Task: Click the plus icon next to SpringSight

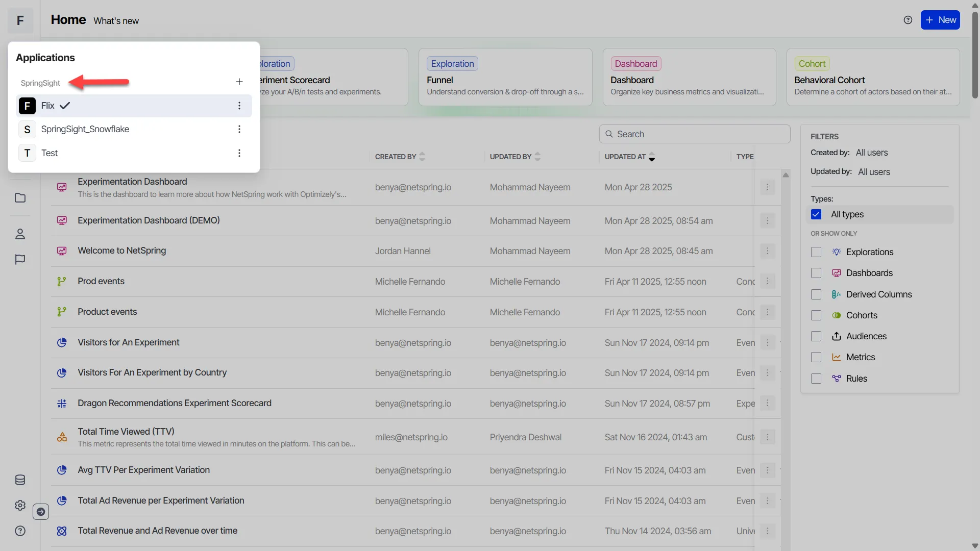Action: tap(239, 82)
